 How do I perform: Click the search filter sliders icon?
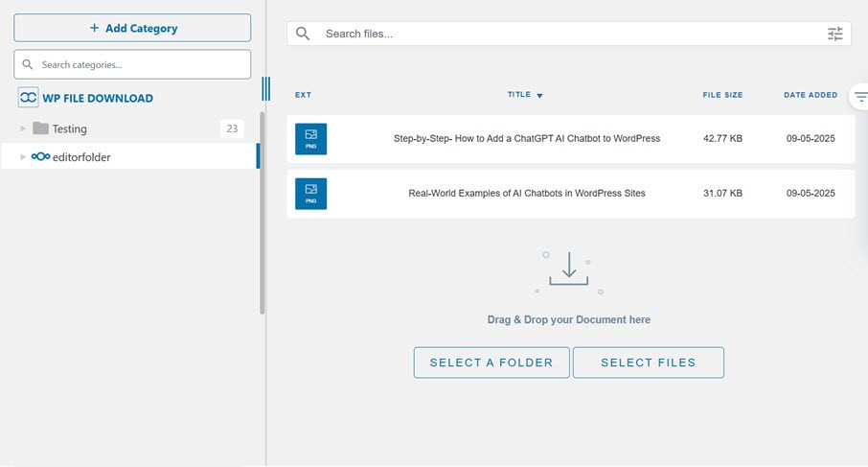(x=834, y=34)
